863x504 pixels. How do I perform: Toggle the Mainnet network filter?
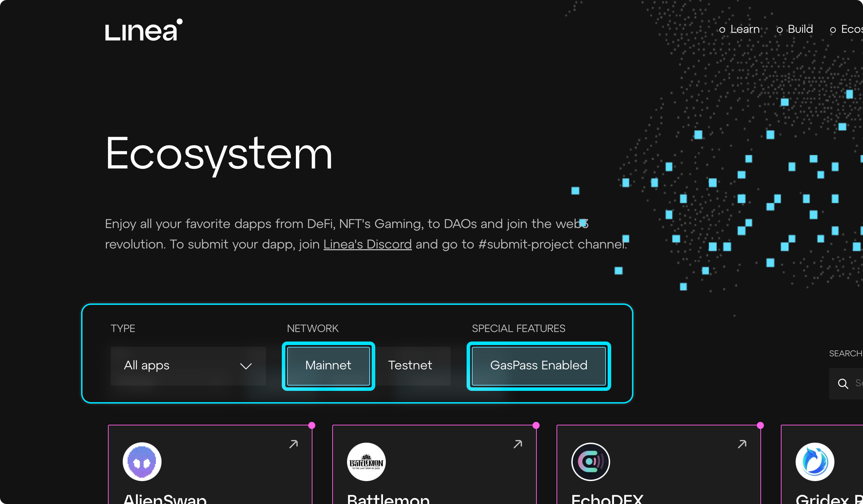(328, 366)
